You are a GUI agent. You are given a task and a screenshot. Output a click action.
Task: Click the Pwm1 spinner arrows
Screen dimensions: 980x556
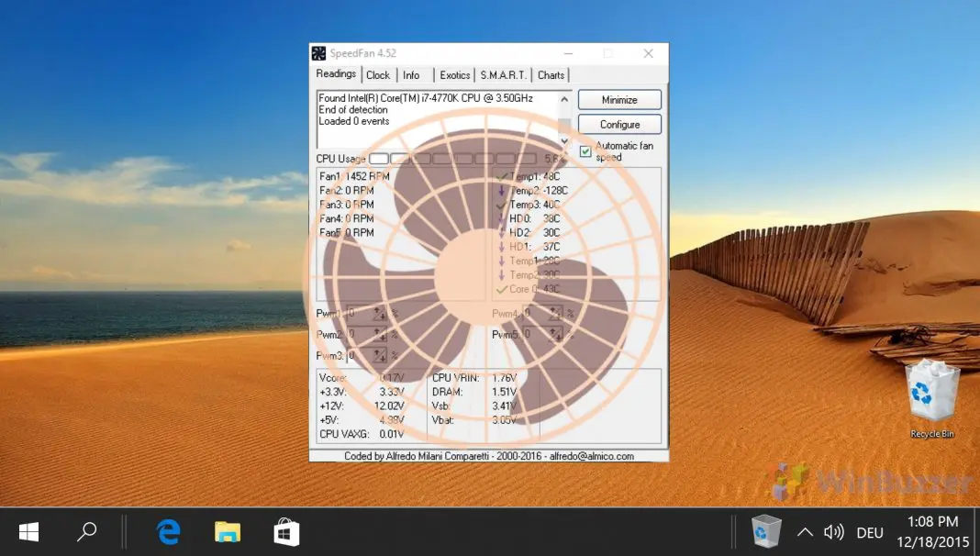379,313
